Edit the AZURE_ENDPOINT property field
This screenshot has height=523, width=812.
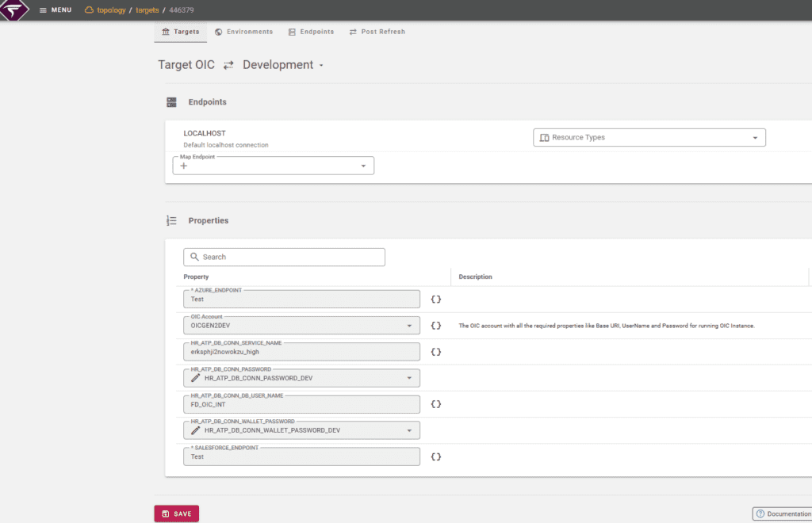pyautogui.click(x=301, y=299)
